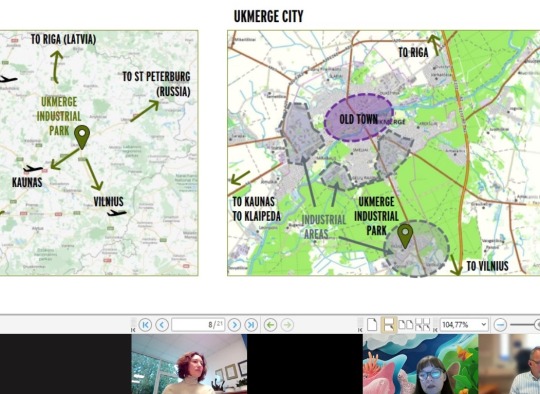Select single page layout
Image resolution: width=540 pixels, height=394 pixels.
pos(372,324)
